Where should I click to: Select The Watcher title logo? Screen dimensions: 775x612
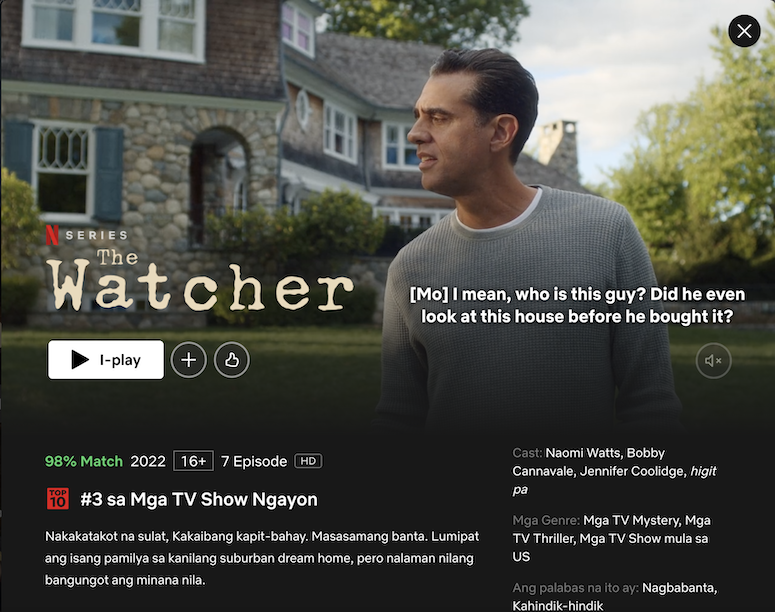[200, 280]
